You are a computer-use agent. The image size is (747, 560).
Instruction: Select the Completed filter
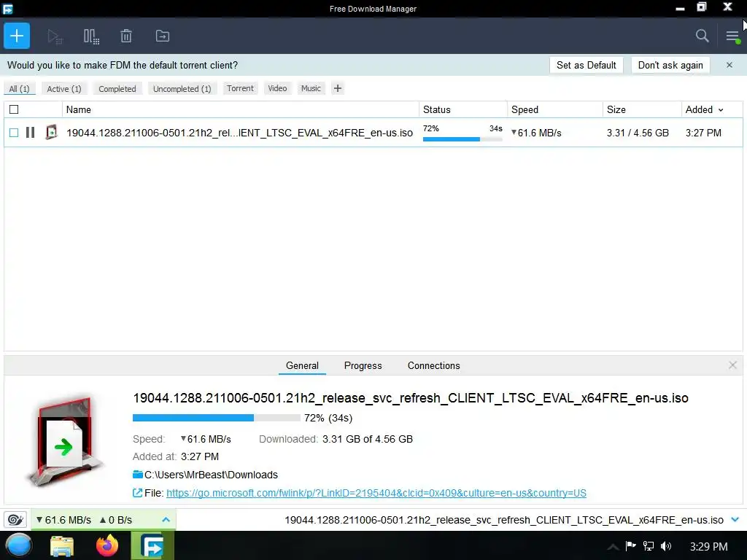click(117, 88)
